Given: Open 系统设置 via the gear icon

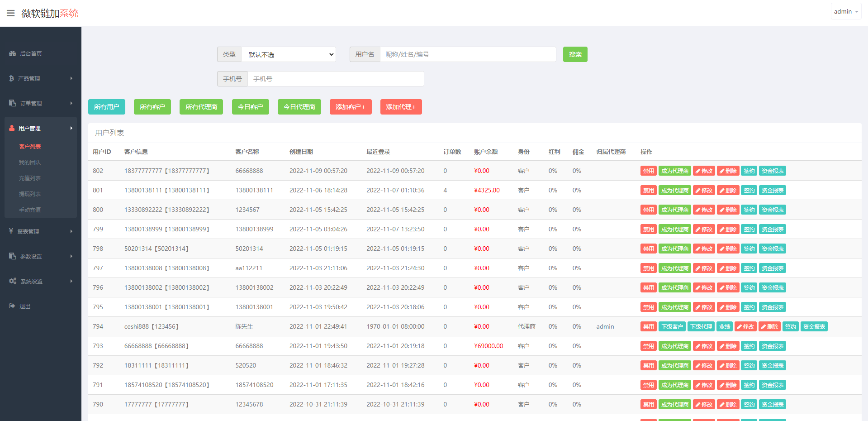Looking at the screenshot, I should 12,281.
